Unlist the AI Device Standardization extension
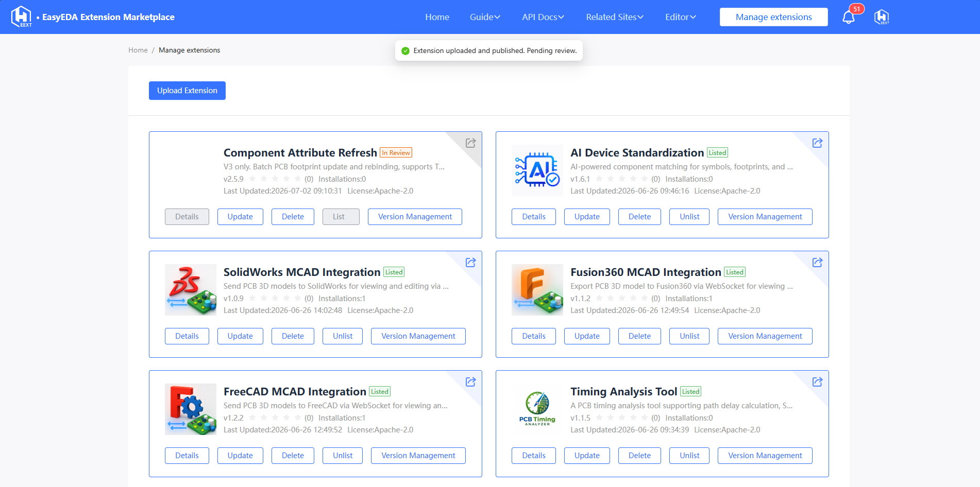Image resolution: width=980 pixels, height=487 pixels. (x=689, y=217)
